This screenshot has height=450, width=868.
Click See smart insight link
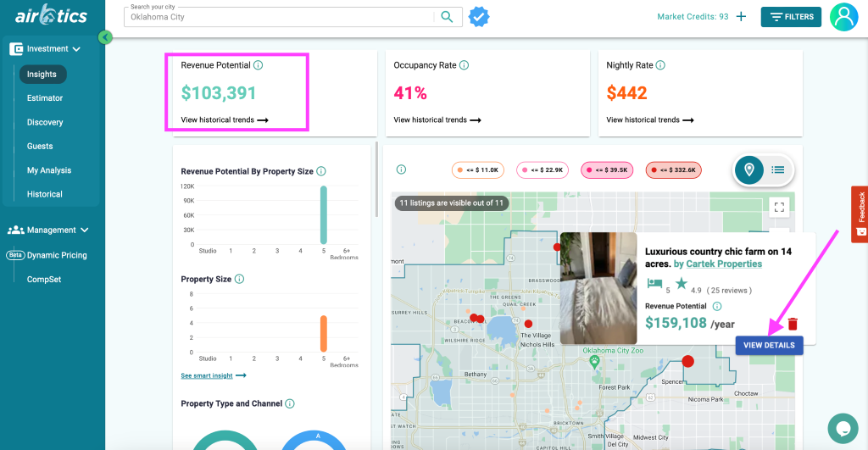[214, 375]
